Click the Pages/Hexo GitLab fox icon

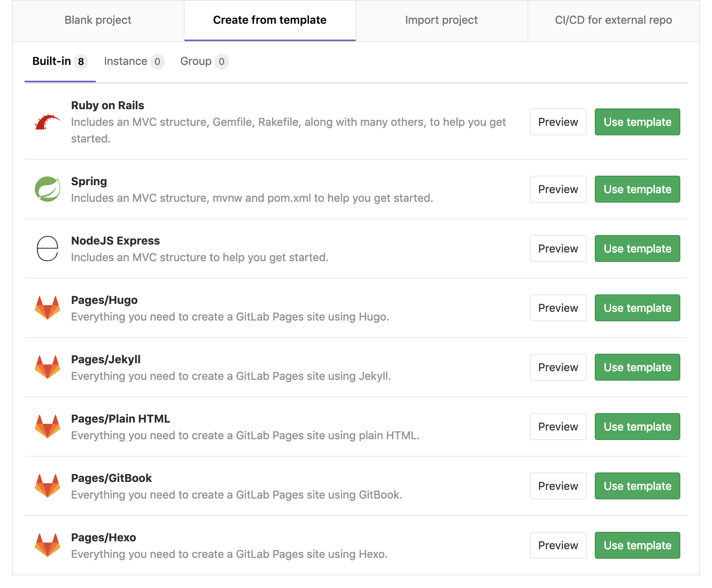click(47, 545)
